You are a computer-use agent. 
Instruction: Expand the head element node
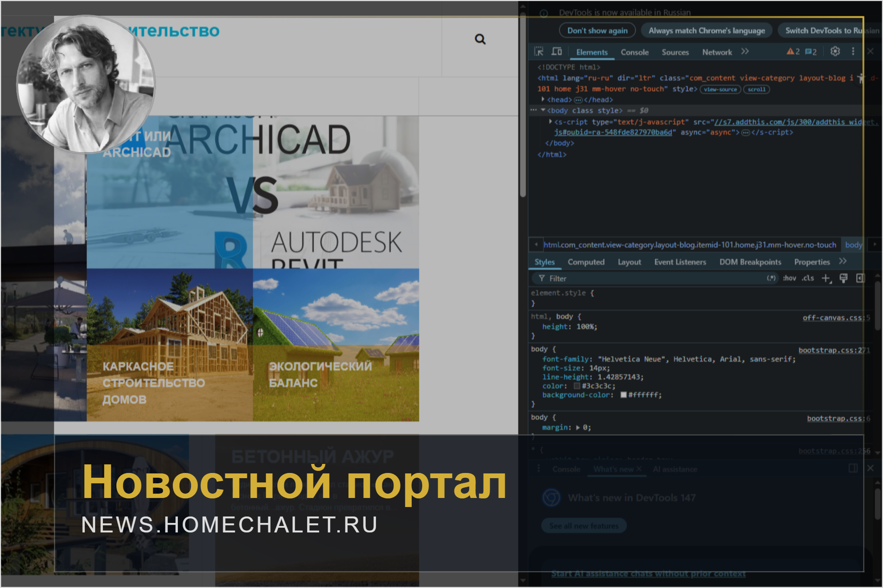tap(543, 100)
